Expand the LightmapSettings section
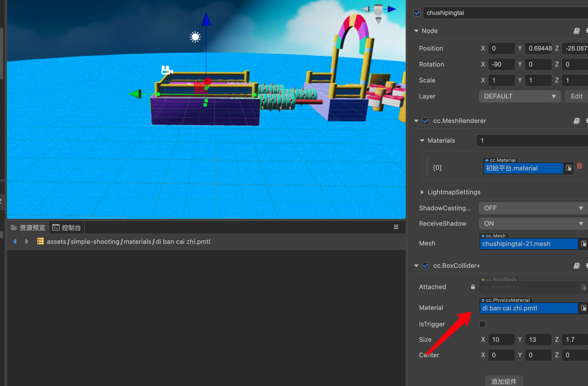Viewport: 588px width, 386px height. [x=422, y=192]
